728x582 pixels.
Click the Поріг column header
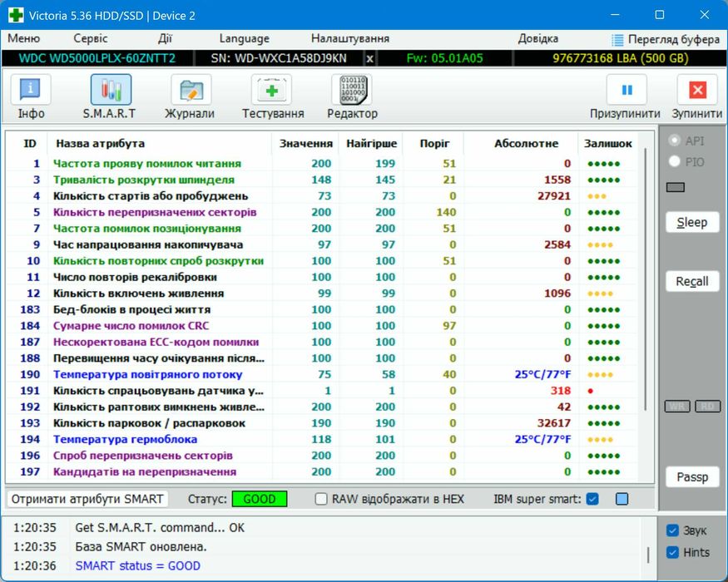click(434, 143)
